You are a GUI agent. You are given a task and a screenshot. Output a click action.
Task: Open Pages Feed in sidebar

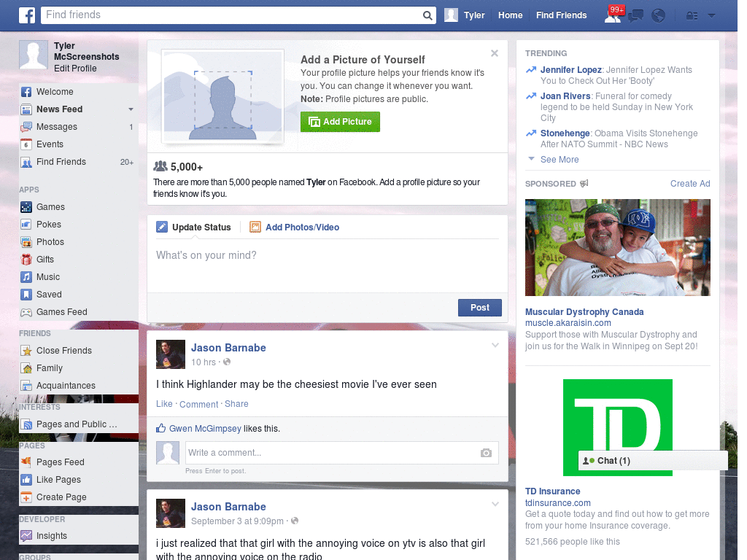click(x=79, y=462)
